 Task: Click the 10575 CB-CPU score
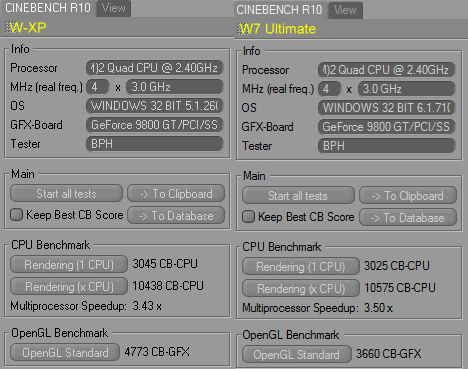click(x=400, y=288)
